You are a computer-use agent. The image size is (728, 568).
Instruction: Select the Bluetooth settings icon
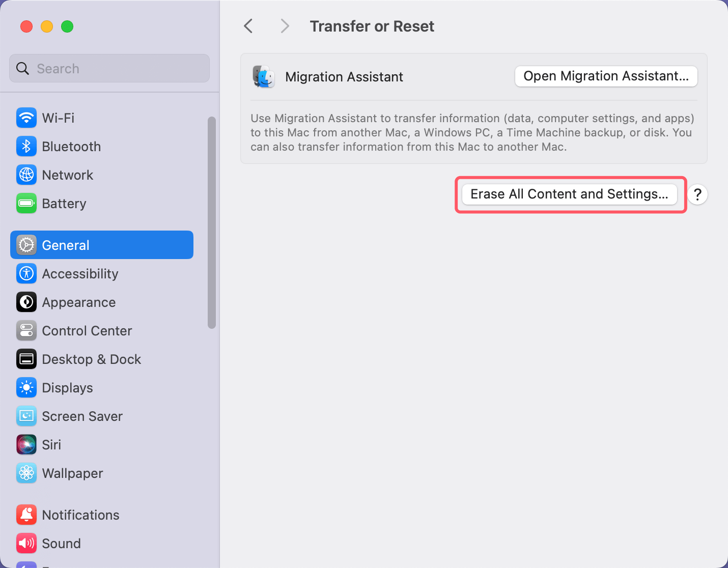coord(26,146)
